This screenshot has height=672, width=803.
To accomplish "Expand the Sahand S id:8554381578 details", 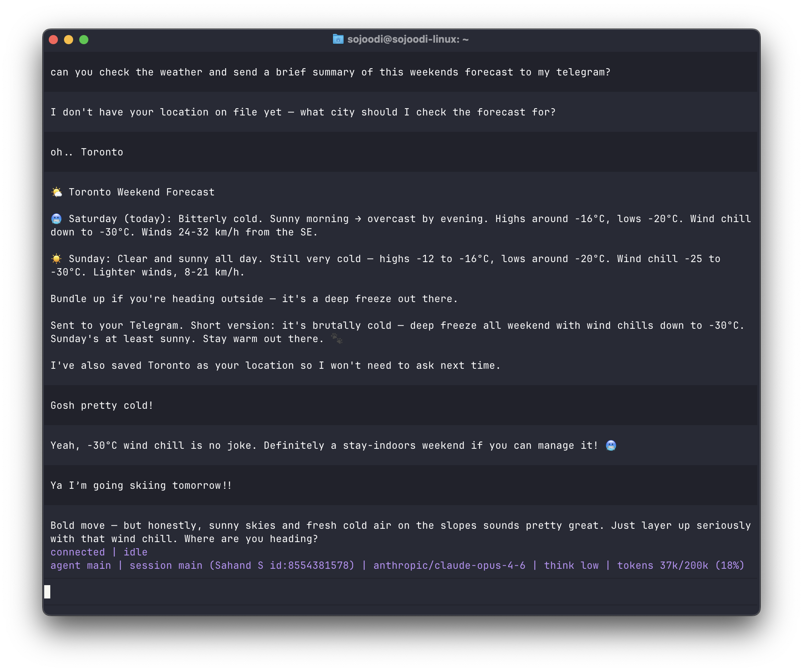I will (x=282, y=565).
